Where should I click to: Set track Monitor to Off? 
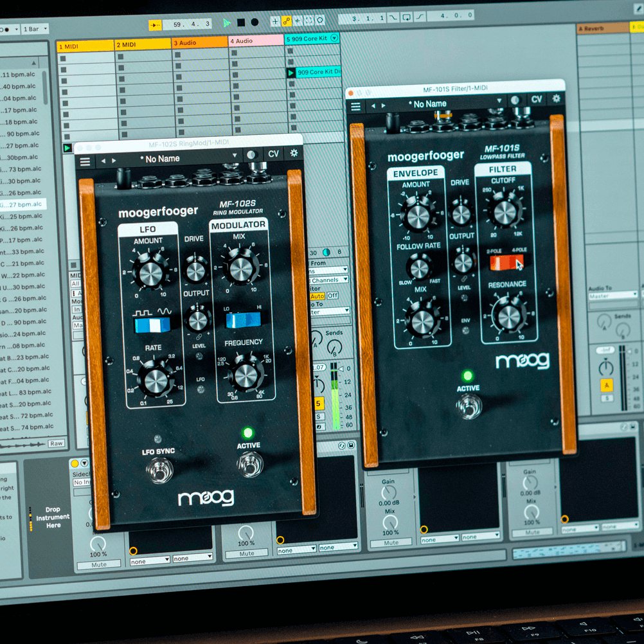click(x=333, y=296)
